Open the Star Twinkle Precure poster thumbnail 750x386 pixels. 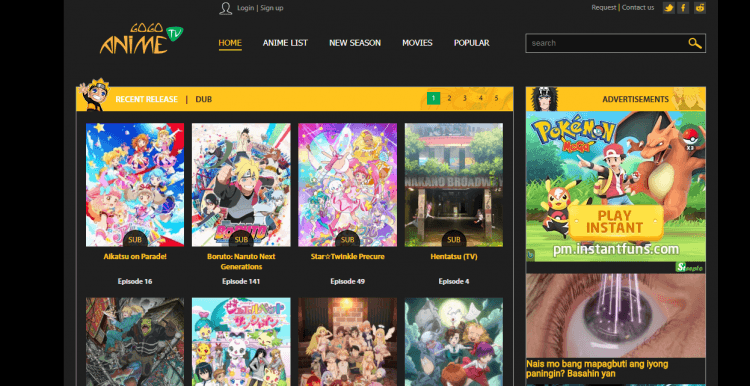pos(348,185)
